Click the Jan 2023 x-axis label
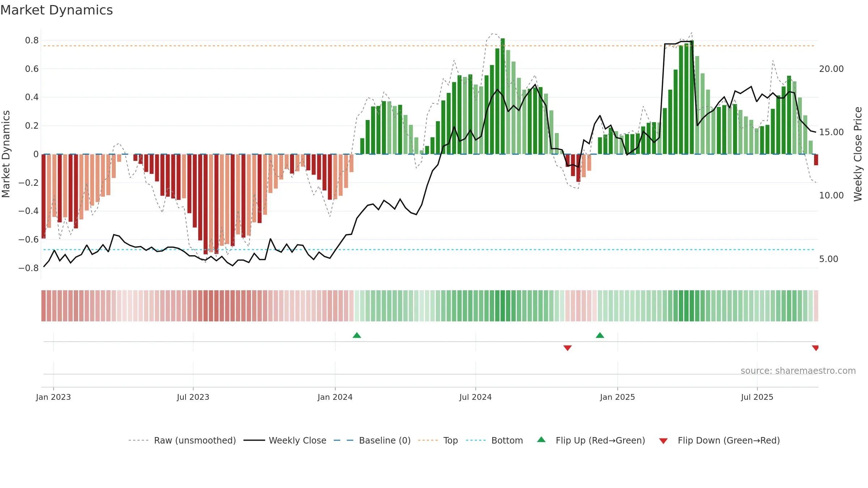This screenshot has width=868, height=488. 54,397
